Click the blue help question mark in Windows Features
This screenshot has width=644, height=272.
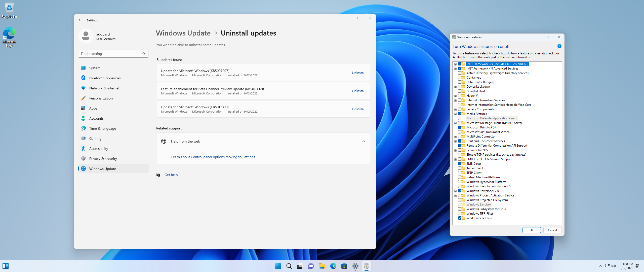[559, 46]
